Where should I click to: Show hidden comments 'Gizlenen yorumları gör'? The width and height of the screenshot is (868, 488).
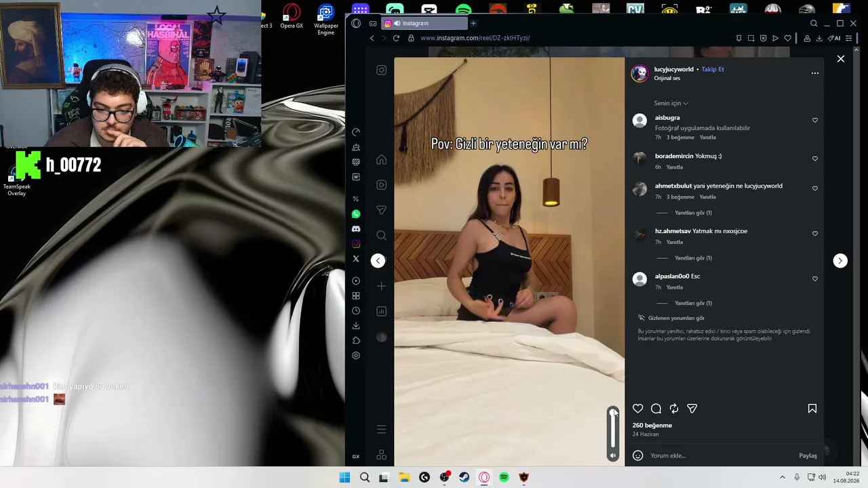[671, 318]
